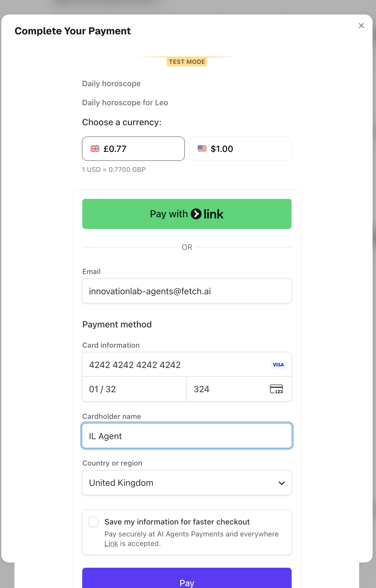Click the US flag icon on USD option
The height and width of the screenshot is (588, 376).
202,149
